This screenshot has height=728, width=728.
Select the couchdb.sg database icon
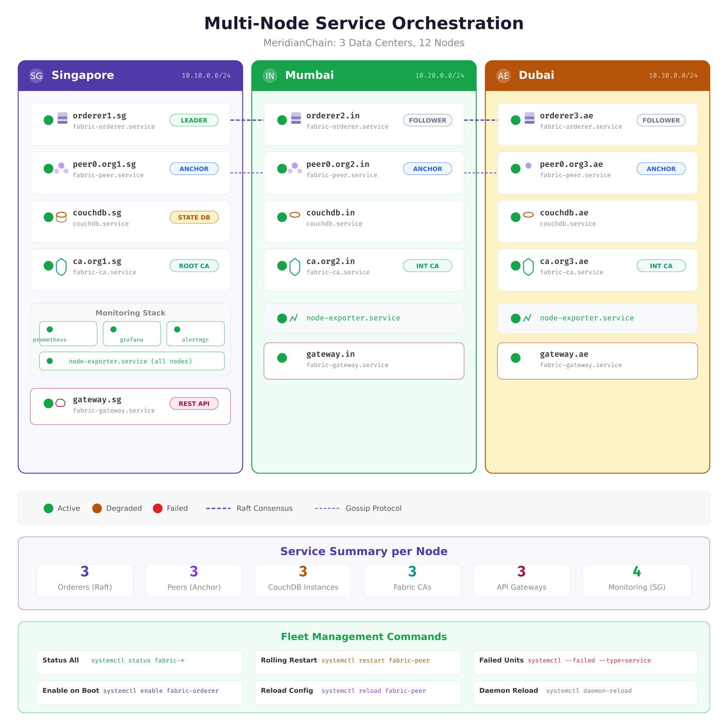point(61,217)
